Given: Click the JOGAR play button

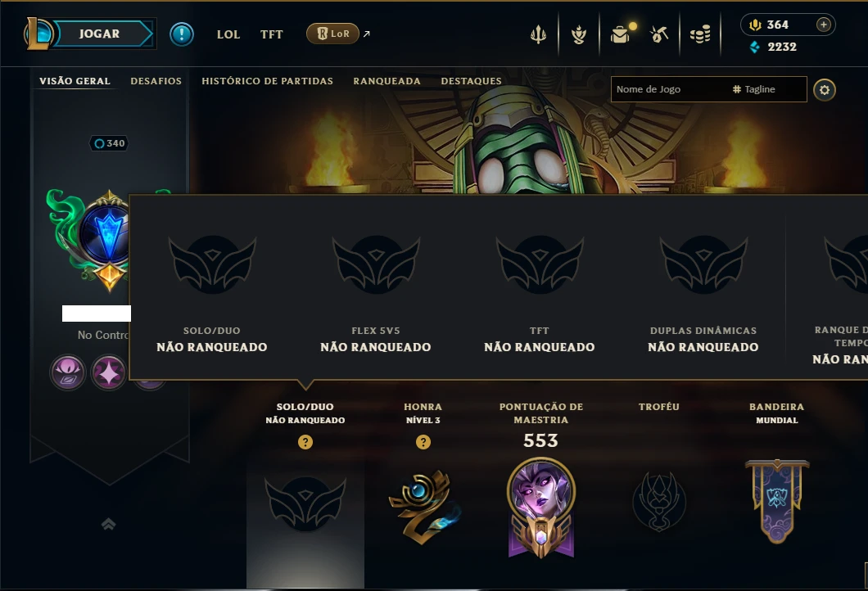Looking at the screenshot, I should coord(100,34).
